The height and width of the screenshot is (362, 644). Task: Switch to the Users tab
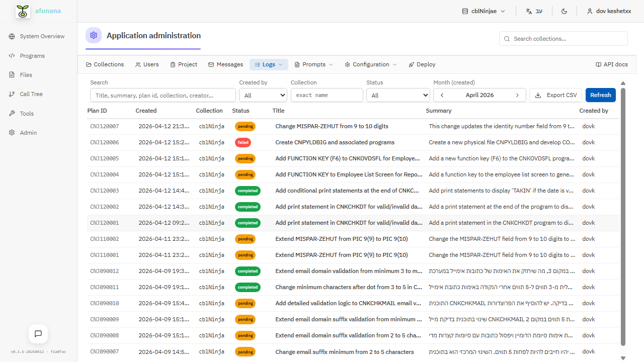(x=147, y=64)
